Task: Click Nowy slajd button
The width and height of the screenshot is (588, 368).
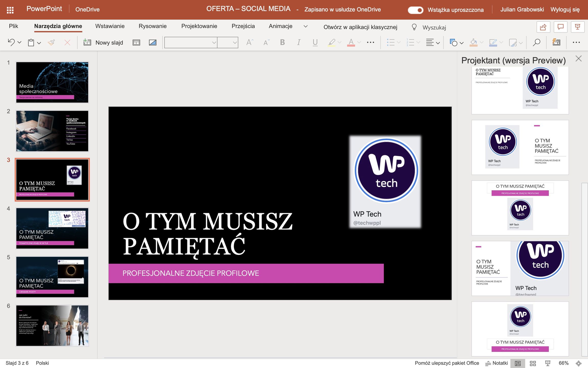Action: (103, 42)
